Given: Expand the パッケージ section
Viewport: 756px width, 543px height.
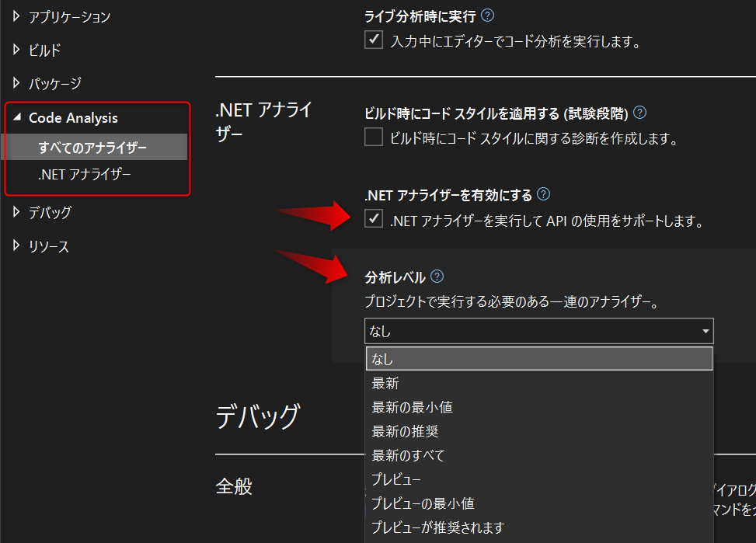Looking at the screenshot, I should (17, 83).
